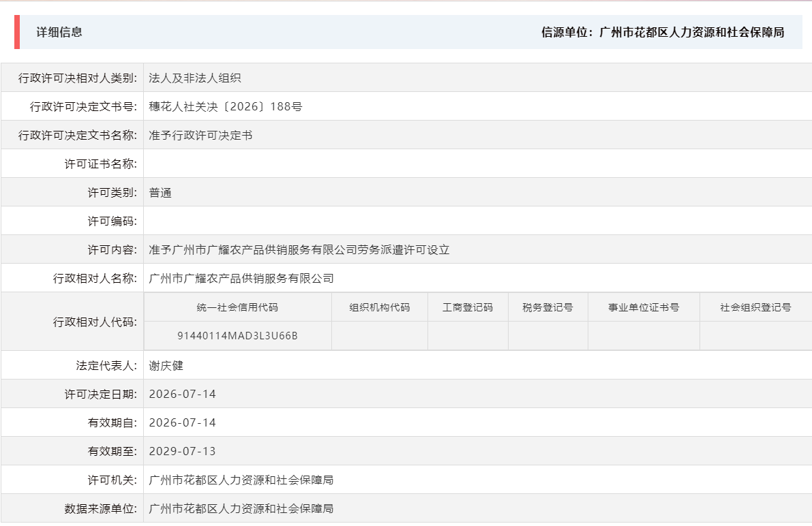
Task: Select the text 准予广州市广耀农产品供销服务有限公司劳务派遣许可设立
Action: (299, 249)
